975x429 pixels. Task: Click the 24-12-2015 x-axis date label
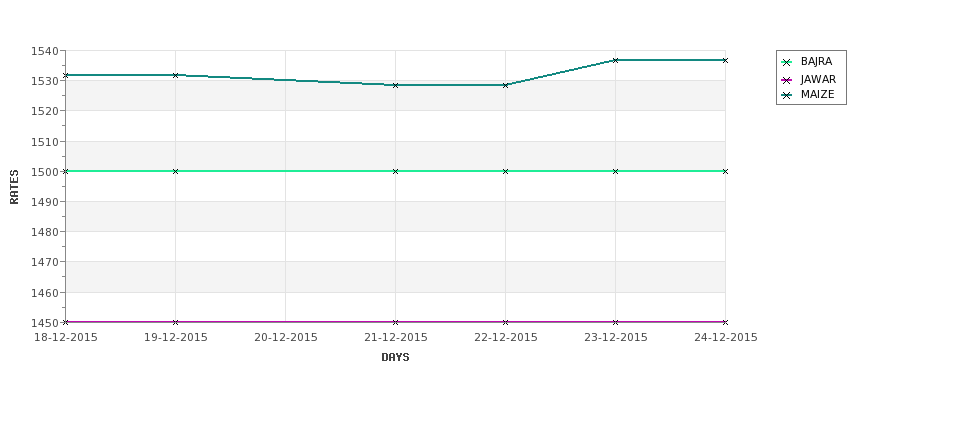point(726,338)
